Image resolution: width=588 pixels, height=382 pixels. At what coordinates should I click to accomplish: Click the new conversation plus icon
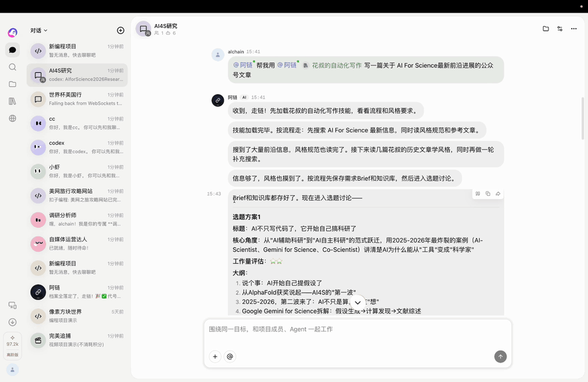(120, 30)
